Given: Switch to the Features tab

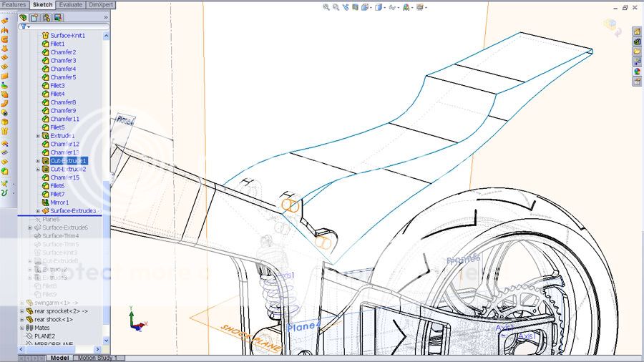Looking at the screenshot, I should (14, 4).
